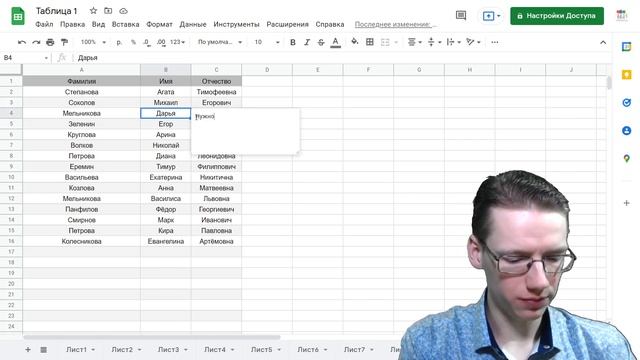Select cell containing Степанова
Screen dimensions: 640x360
[x=82, y=92]
